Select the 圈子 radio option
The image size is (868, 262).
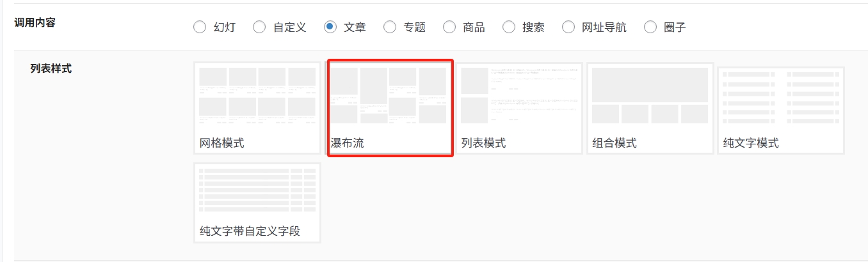(x=650, y=27)
